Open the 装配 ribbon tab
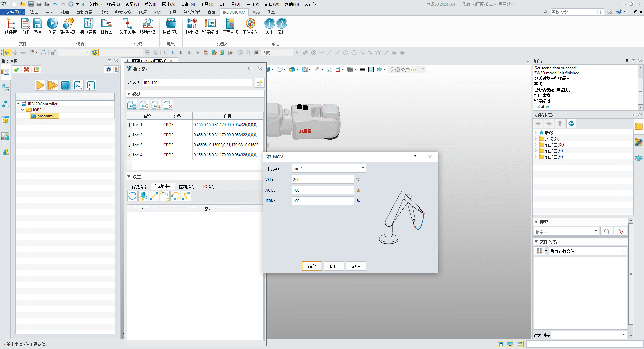The width and height of the screenshot is (644, 349). (x=104, y=12)
